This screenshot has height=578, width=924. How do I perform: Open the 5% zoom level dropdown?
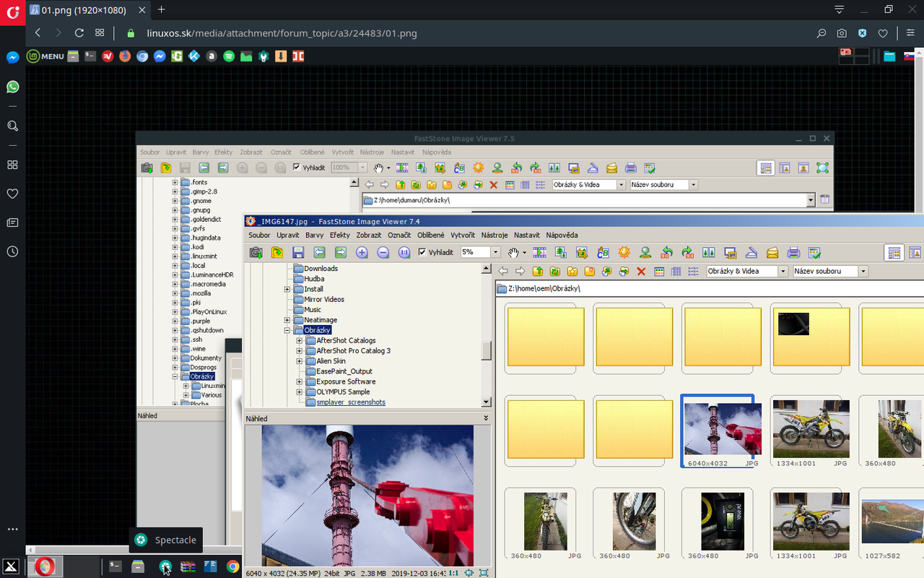point(495,252)
